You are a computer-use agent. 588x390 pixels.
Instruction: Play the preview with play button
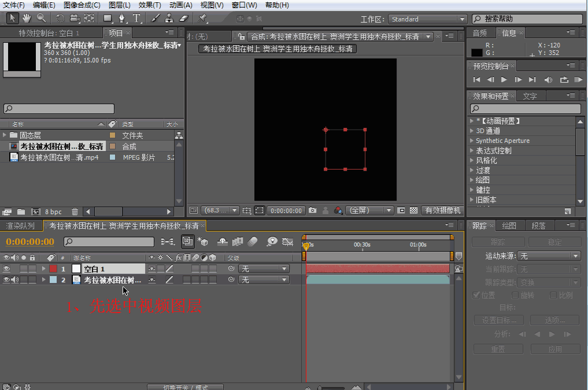(504, 80)
